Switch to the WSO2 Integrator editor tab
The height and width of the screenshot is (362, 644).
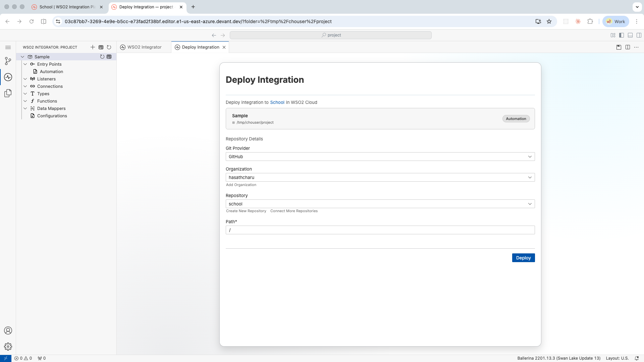click(x=144, y=47)
